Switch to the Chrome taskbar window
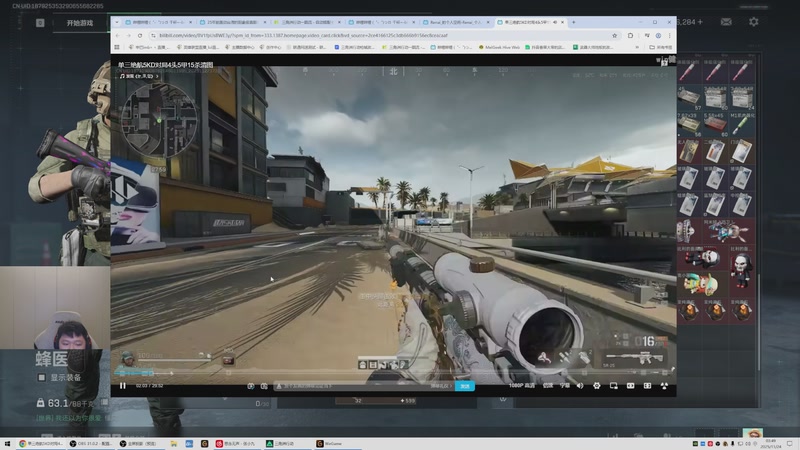The image size is (800, 450). (41, 444)
